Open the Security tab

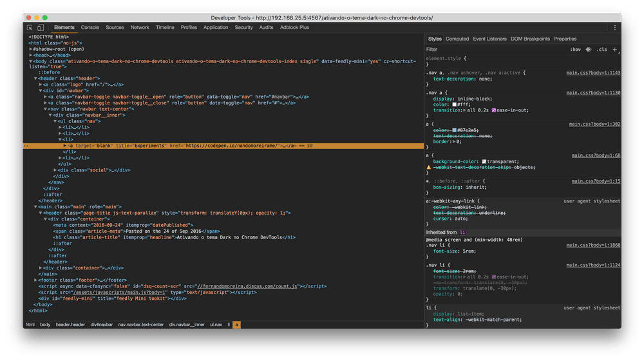(x=243, y=28)
